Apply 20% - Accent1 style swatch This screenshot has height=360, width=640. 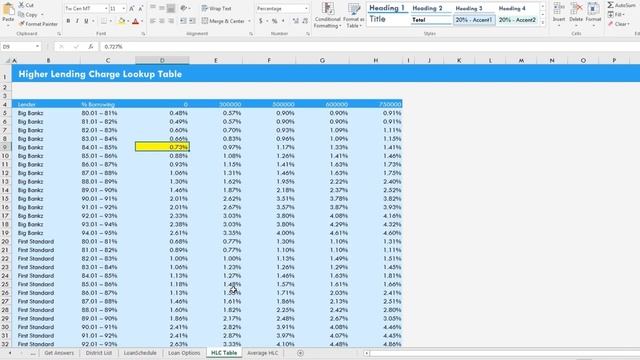[474, 20]
